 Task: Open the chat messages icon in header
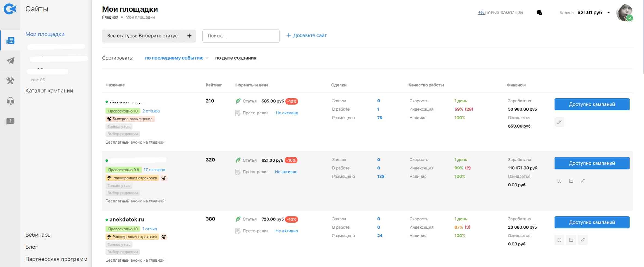tap(539, 13)
